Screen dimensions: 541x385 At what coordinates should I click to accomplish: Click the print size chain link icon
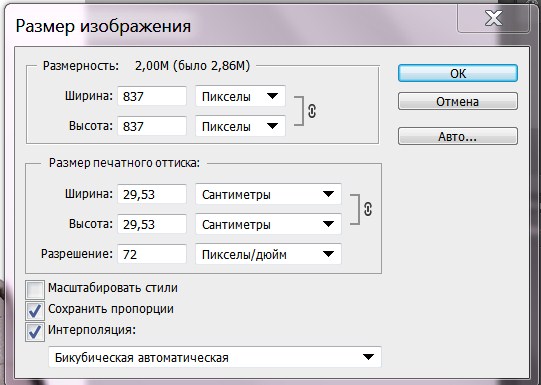tap(368, 209)
